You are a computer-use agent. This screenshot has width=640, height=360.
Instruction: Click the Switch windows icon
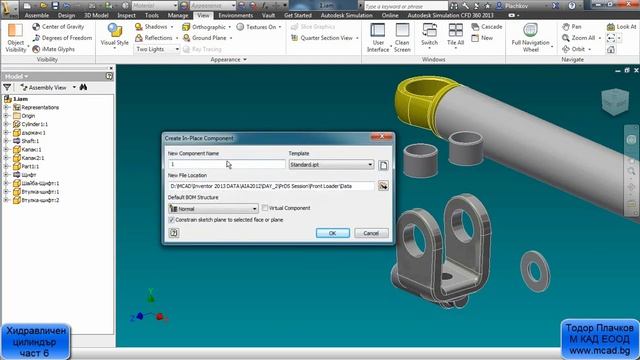pyautogui.click(x=429, y=31)
